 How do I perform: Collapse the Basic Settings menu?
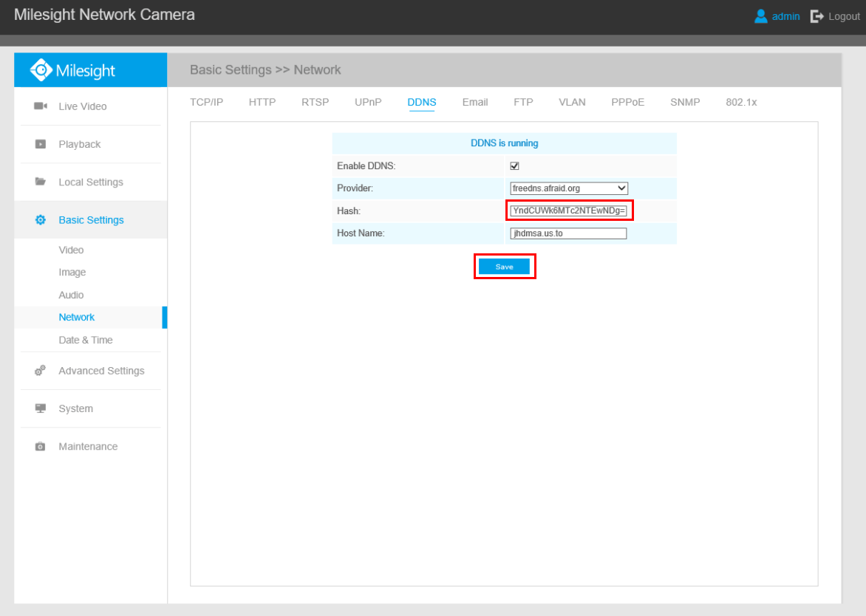(91, 219)
